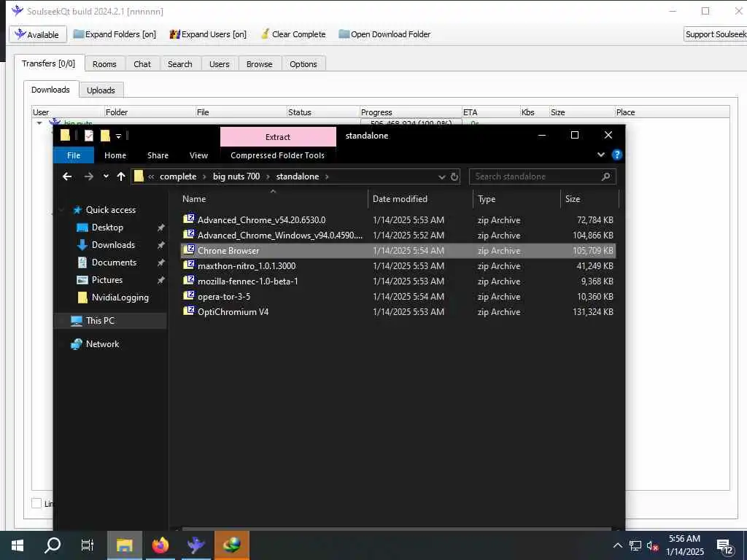The width and height of the screenshot is (747, 560).
Task: Collapse the user tree arrow in Soulseek downloads
Action: (39, 122)
